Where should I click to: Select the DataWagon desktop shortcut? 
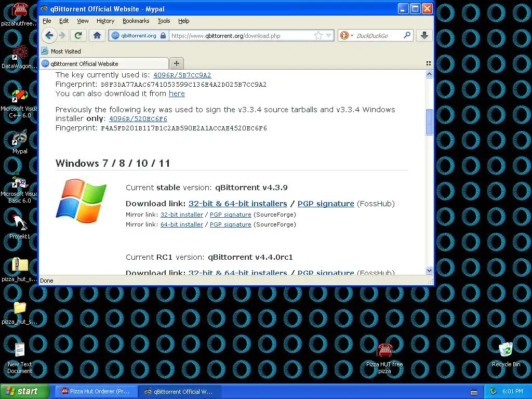pyautogui.click(x=19, y=56)
